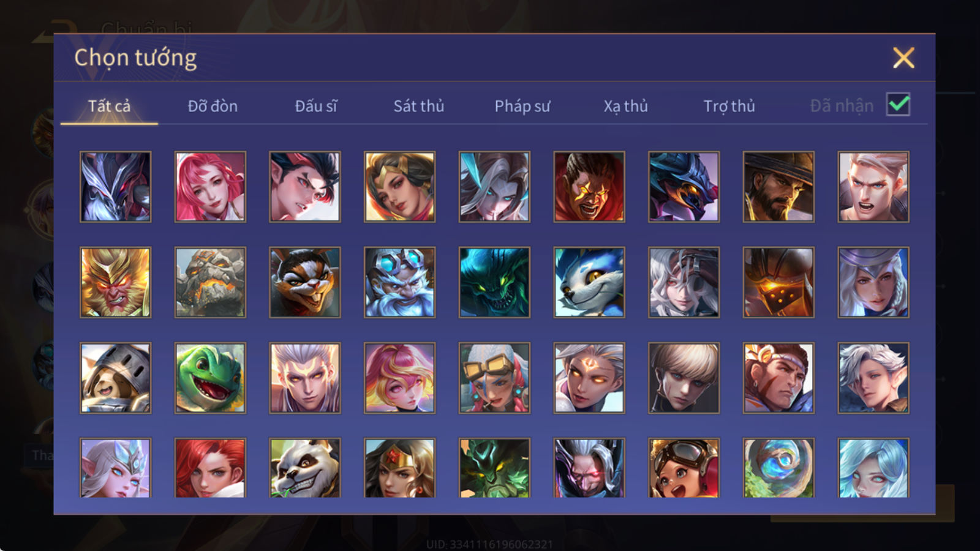The image size is (980, 551).
Task: Select the hamster knight in helmet
Action: click(115, 378)
